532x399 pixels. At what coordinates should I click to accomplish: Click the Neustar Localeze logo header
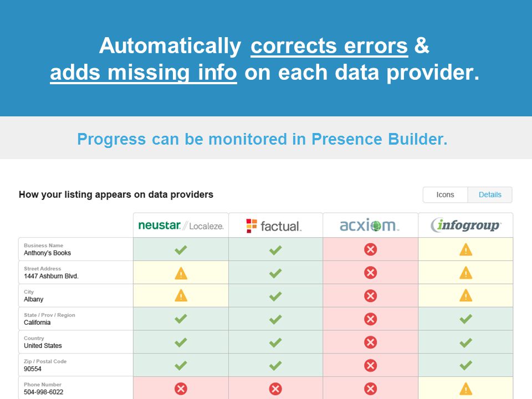tap(181, 226)
